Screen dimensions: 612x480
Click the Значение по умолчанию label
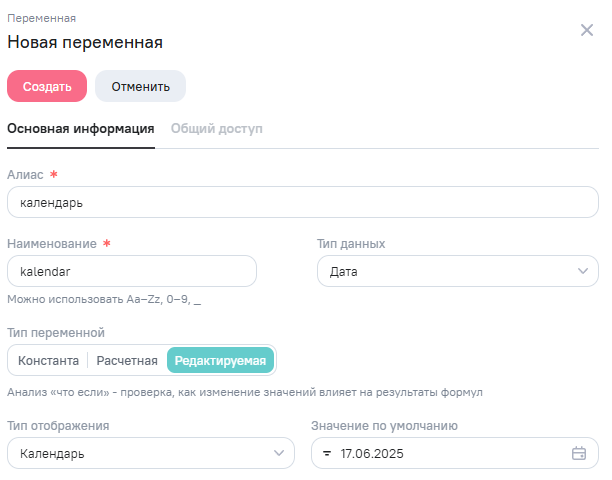click(x=385, y=425)
